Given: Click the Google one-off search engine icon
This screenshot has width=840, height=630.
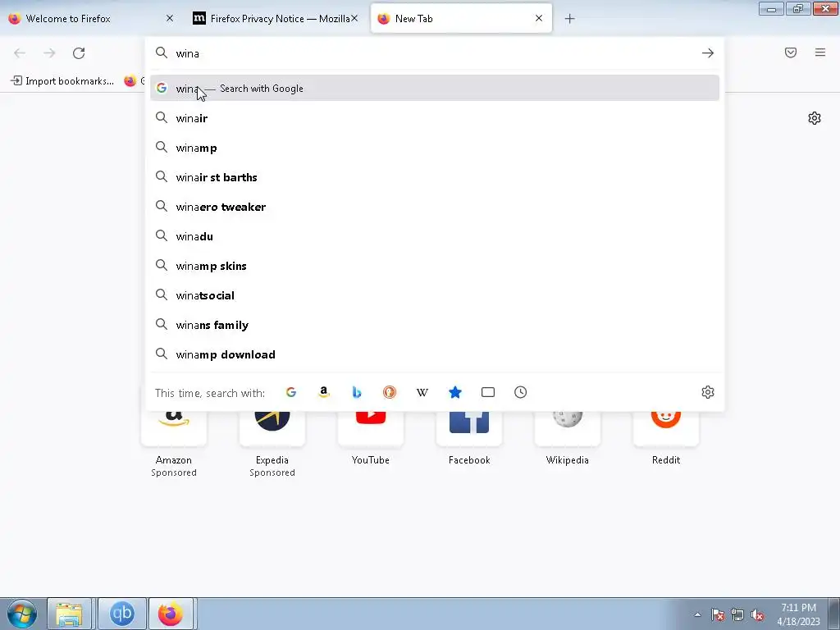Looking at the screenshot, I should (291, 392).
